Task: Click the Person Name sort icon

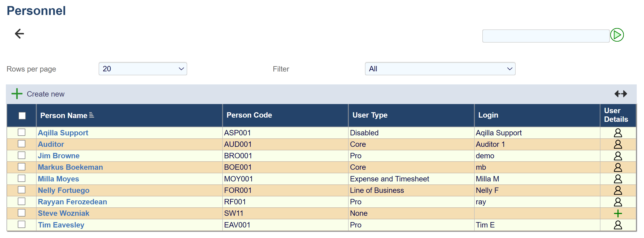Action: [x=92, y=115]
